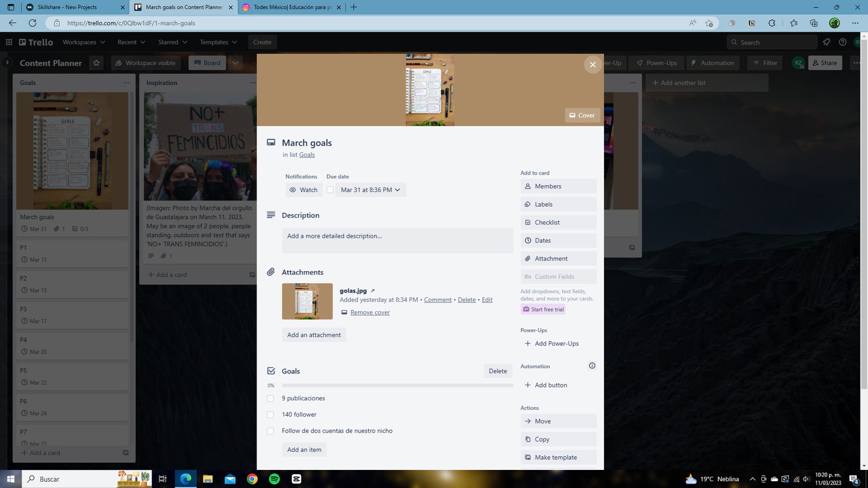Viewport: 868px width, 488px height.
Task: Open Members in Add to card
Action: coord(558,186)
